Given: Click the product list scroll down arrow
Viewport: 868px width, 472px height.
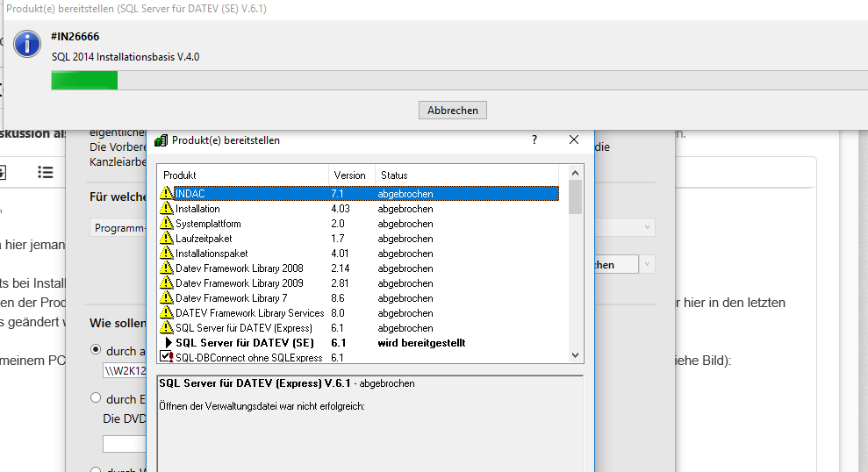Looking at the screenshot, I should coord(575,355).
